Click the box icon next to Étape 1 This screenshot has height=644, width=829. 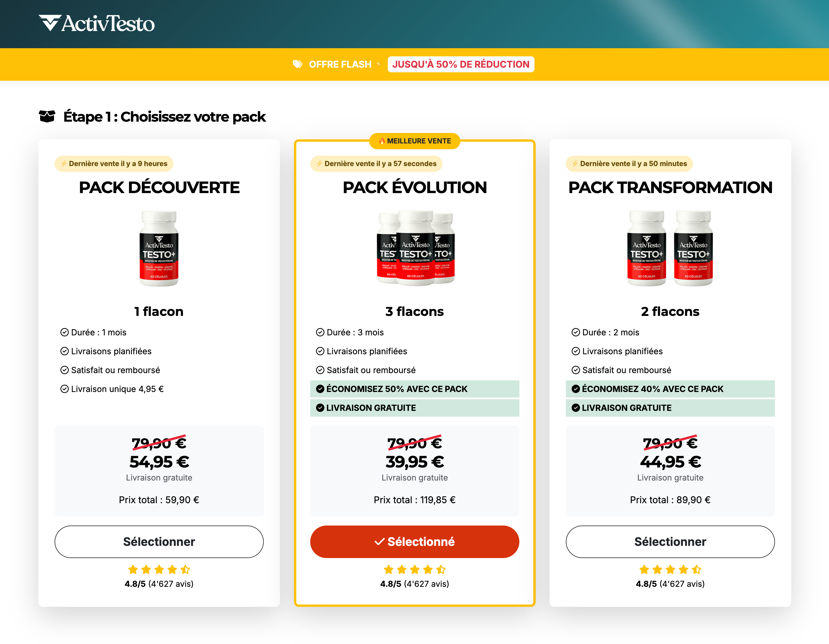click(x=47, y=116)
